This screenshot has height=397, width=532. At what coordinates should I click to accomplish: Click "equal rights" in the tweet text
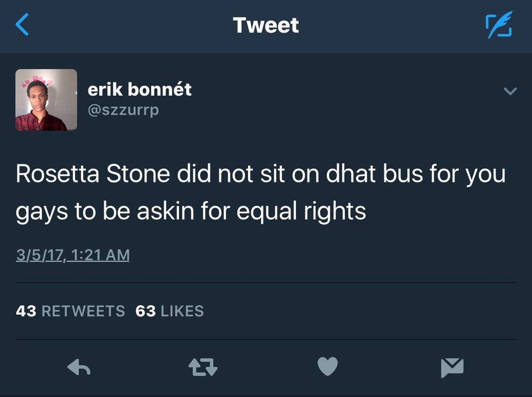pyautogui.click(x=301, y=211)
